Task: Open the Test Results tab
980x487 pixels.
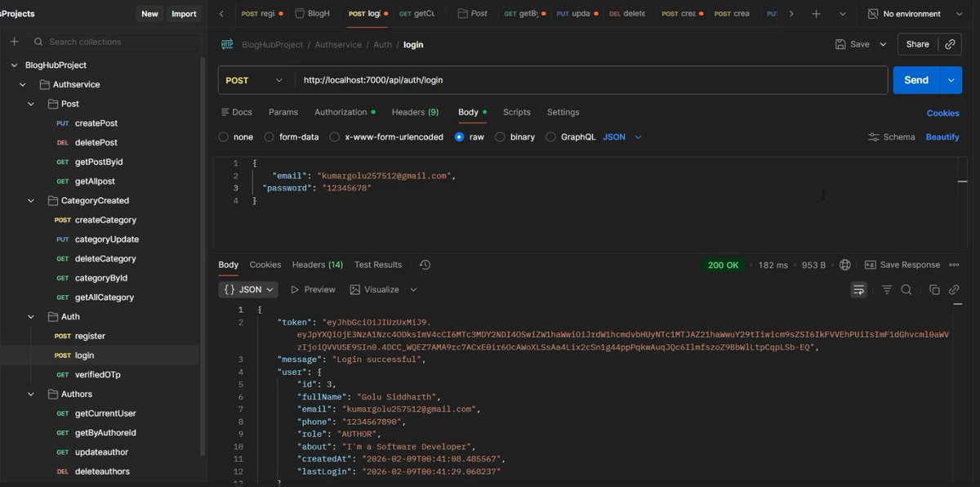Action: click(x=378, y=265)
